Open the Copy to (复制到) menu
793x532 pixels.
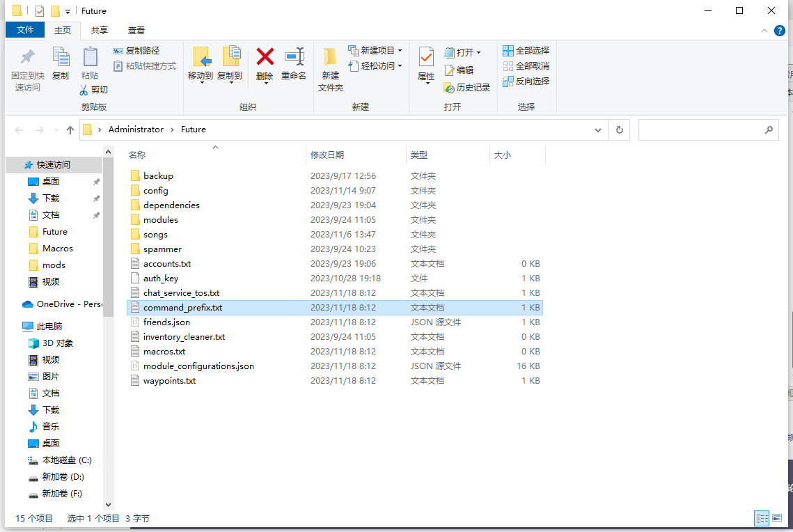point(230,65)
